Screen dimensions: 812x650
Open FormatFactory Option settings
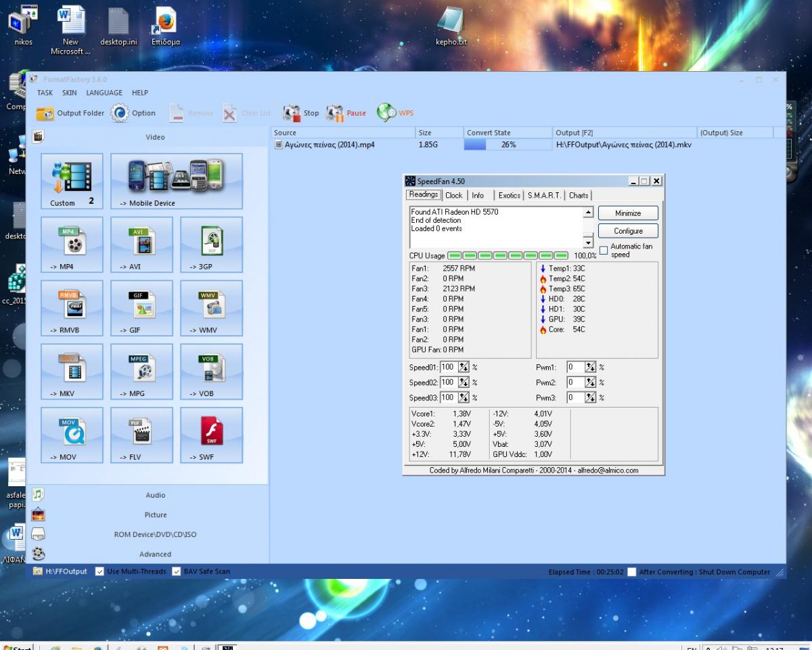click(x=133, y=113)
